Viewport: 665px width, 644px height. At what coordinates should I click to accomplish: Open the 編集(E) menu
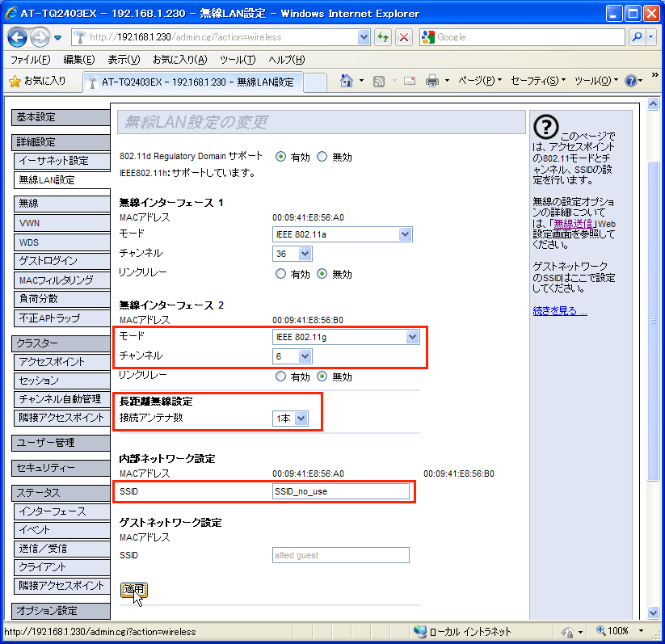tap(79, 60)
